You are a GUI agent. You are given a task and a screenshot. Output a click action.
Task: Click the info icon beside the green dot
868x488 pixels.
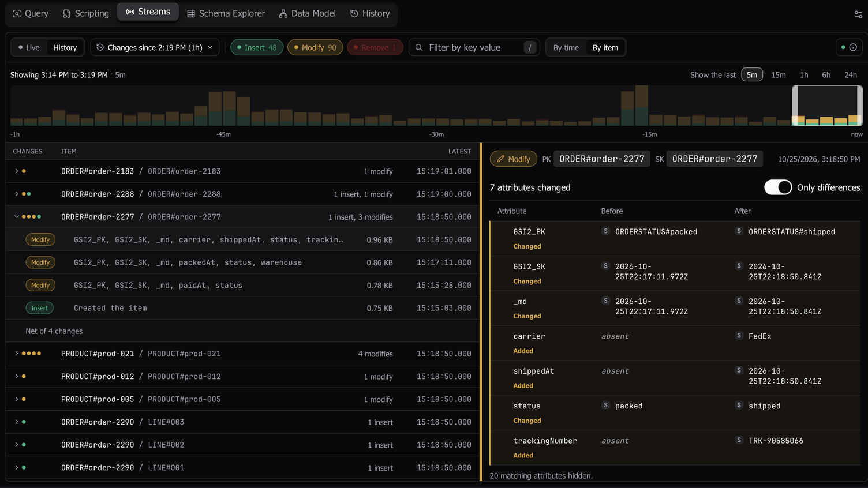point(853,47)
